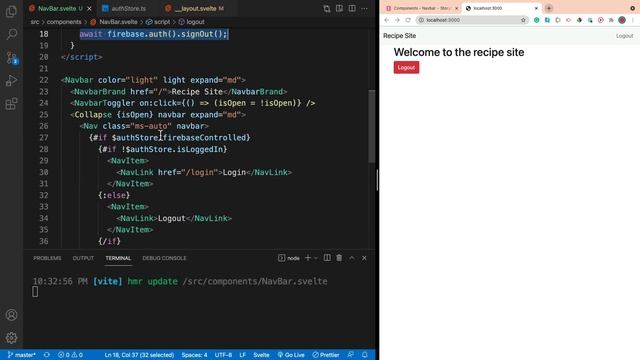The height and width of the screenshot is (360, 640).
Task: Switch to the PROBLEMS tab
Action: pyautogui.click(x=47, y=258)
